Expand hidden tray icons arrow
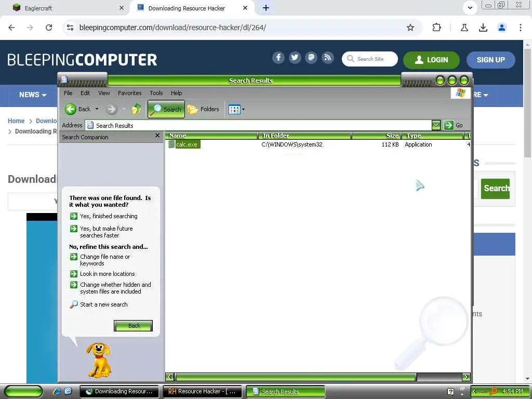 pos(475,392)
